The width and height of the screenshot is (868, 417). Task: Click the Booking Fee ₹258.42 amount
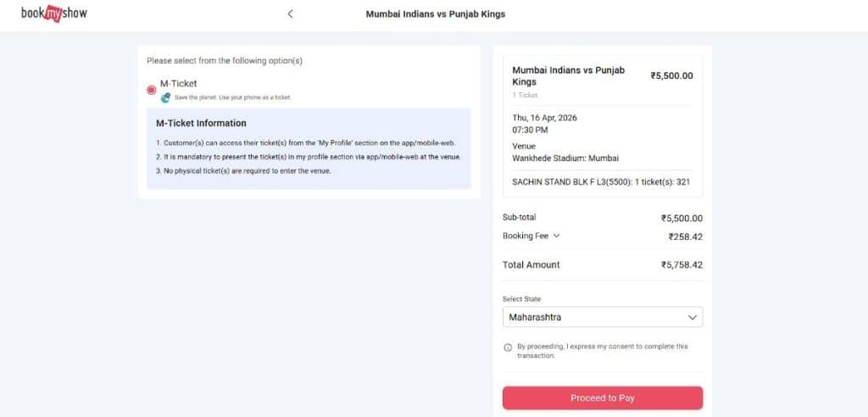tap(685, 237)
